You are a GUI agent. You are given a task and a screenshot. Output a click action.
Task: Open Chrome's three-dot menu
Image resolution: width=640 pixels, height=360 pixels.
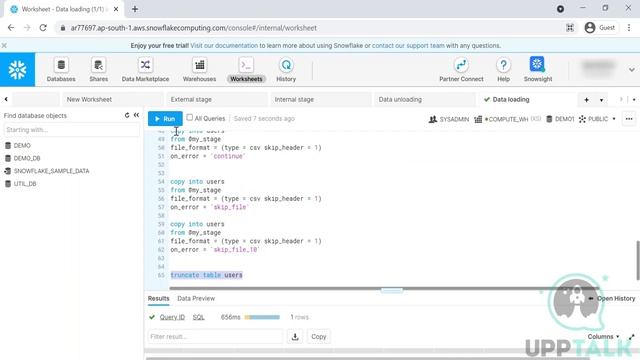tap(629, 28)
